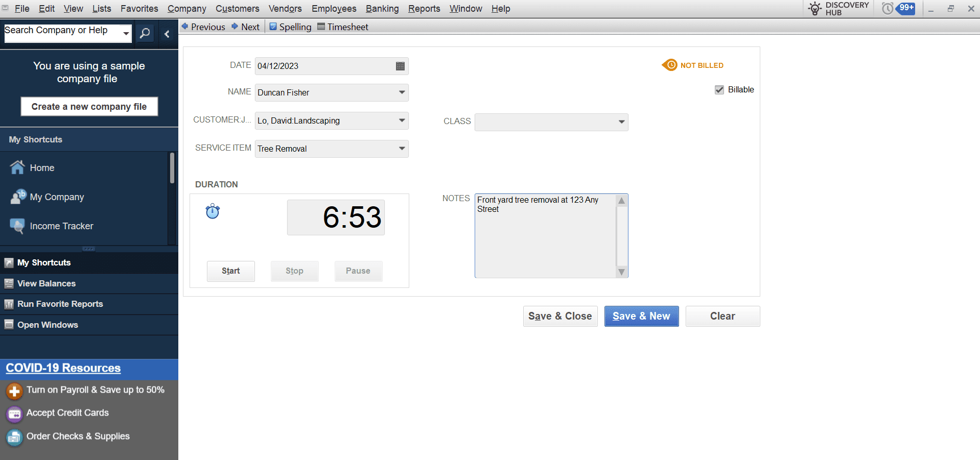Click the Notes scroll up arrow
980x460 pixels.
621,200
